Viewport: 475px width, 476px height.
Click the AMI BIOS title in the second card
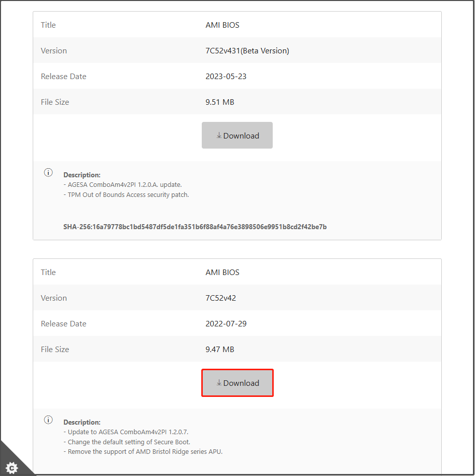click(x=222, y=272)
